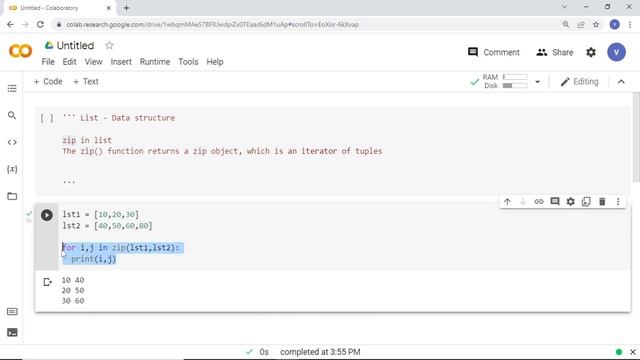640x360 pixels.
Task: Click the output line '30 60'
Action: click(73, 301)
